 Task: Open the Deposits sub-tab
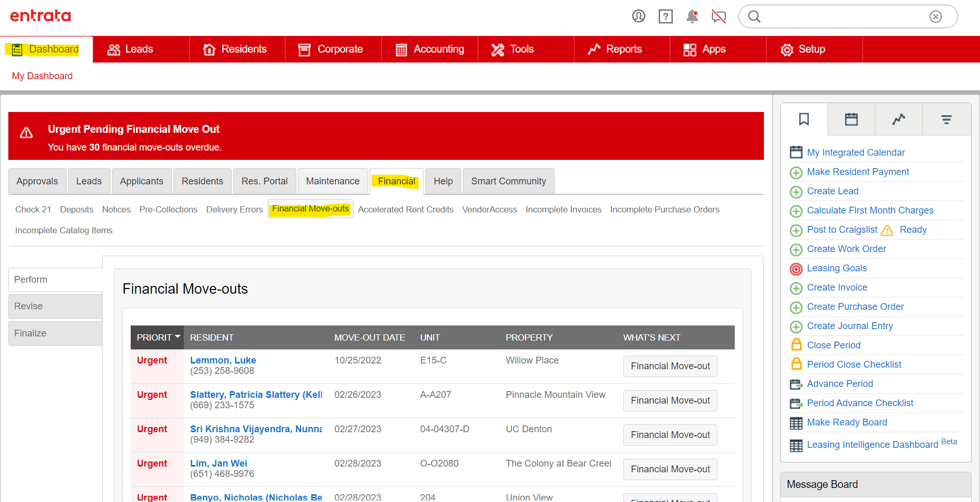coord(77,209)
